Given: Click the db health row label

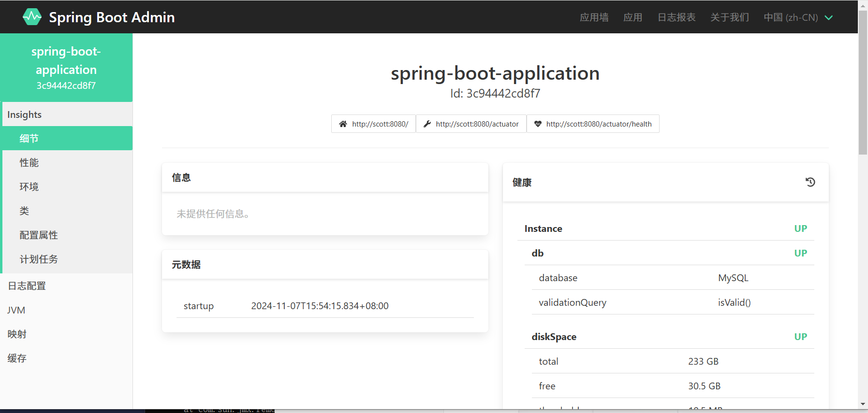Looking at the screenshot, I should pos(538,253).
